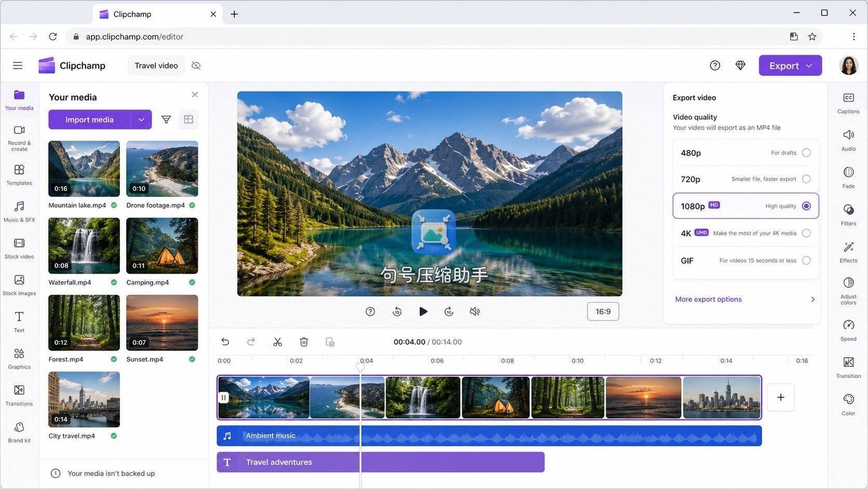Viewport: 868px width, 489px height.
Task: Expand Import media dropdown arrow
Action: click(x=141, y=120)
